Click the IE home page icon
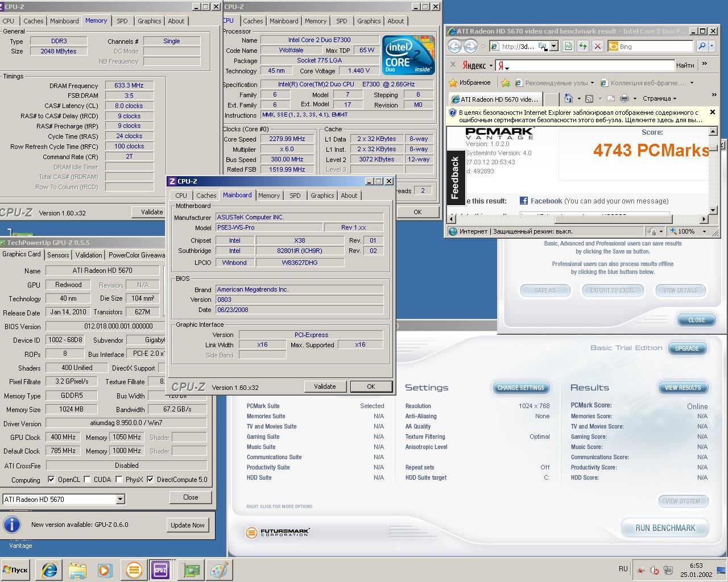This screenshot has height=582, width=728. (568, 99)
